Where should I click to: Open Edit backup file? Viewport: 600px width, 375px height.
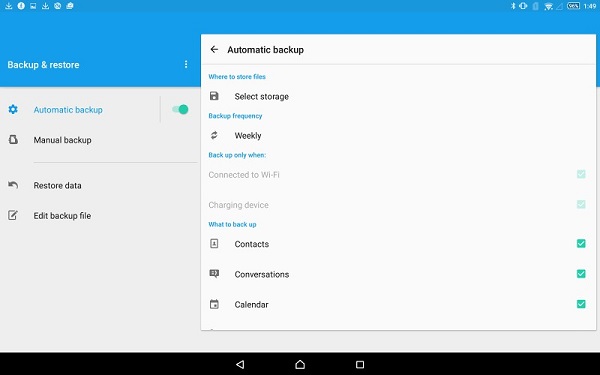click(x=99, y=216)
